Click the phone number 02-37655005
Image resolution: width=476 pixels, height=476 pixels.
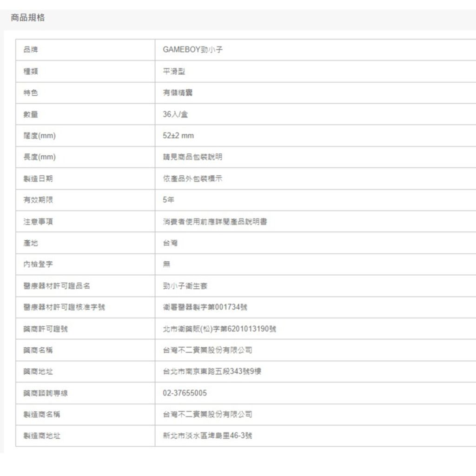[185, 393]
